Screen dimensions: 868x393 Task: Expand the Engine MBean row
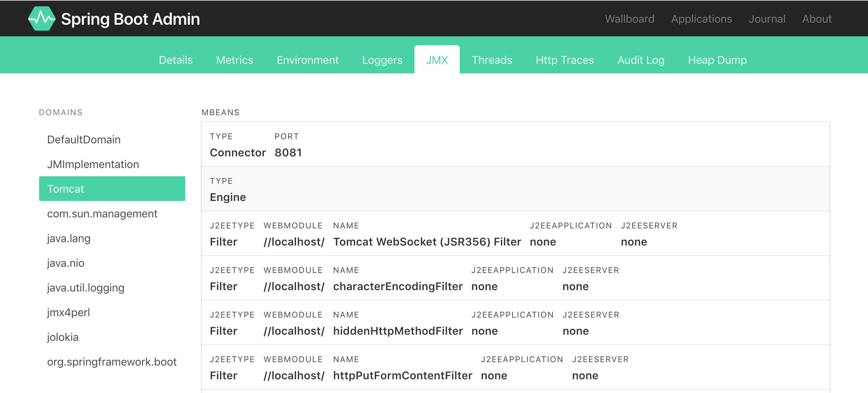point(515,189)
